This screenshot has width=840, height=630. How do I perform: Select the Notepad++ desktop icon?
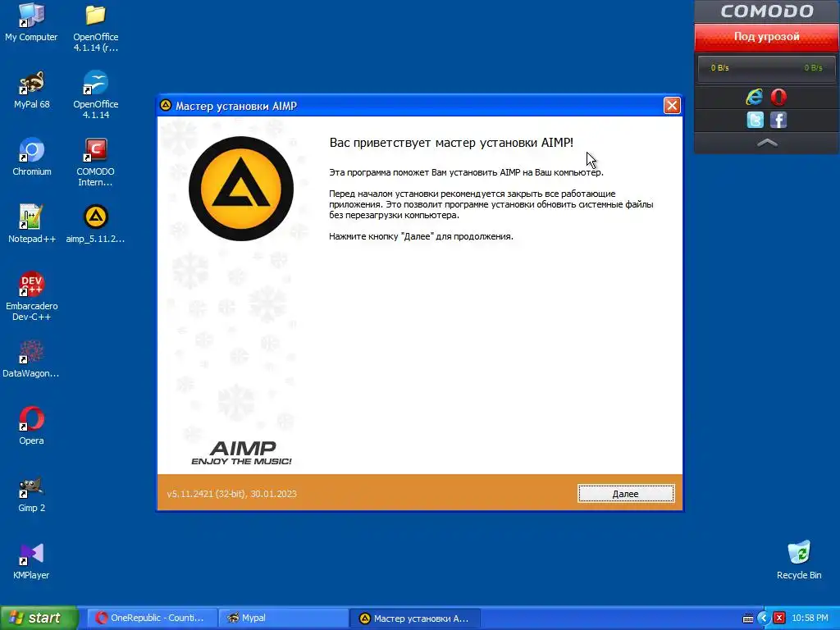[32, 224]
